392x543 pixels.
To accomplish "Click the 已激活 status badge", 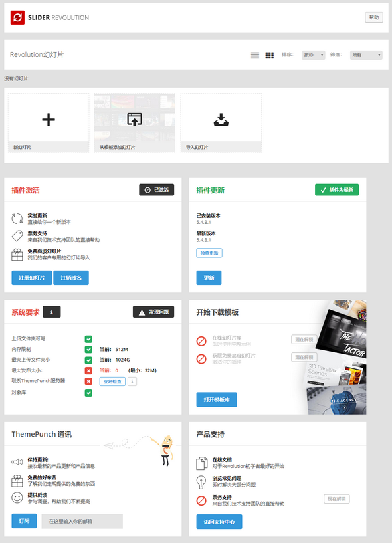I will click(x=157, y=190).
